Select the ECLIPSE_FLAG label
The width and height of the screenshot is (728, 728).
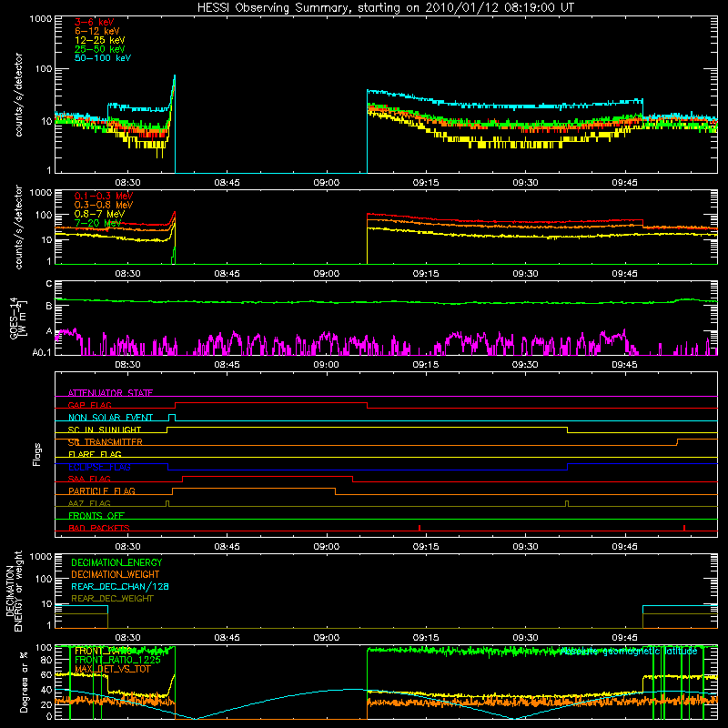(x=99, y=467)
